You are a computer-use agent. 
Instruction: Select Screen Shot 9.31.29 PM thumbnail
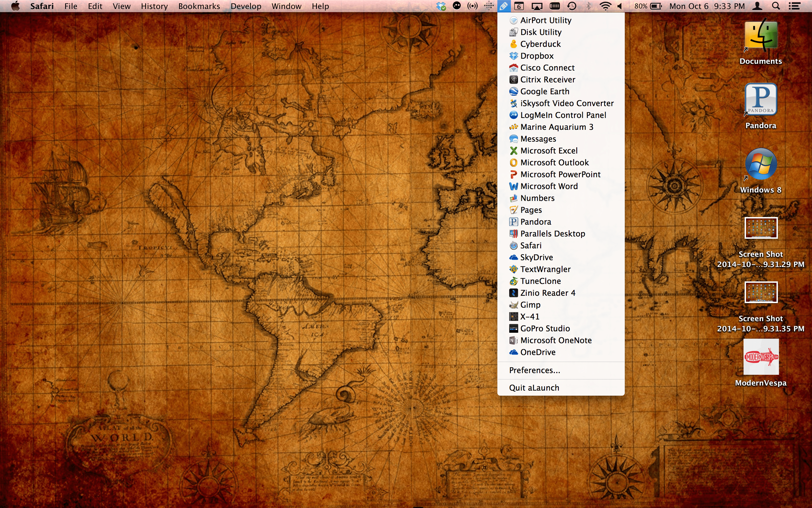[x=761, y=228]
